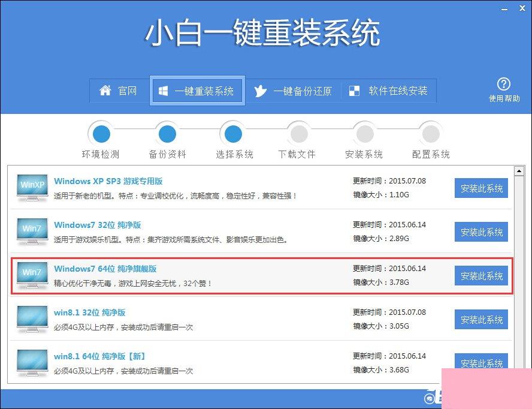
Task: Open win8.1 64位 纯净版【新】 title link
Action: (99, 356)
